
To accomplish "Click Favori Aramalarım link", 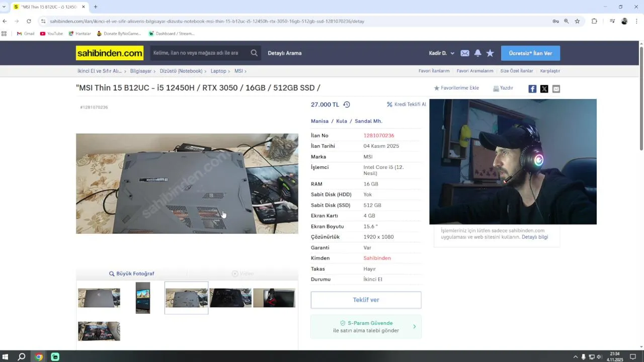I will click(474, 71).
